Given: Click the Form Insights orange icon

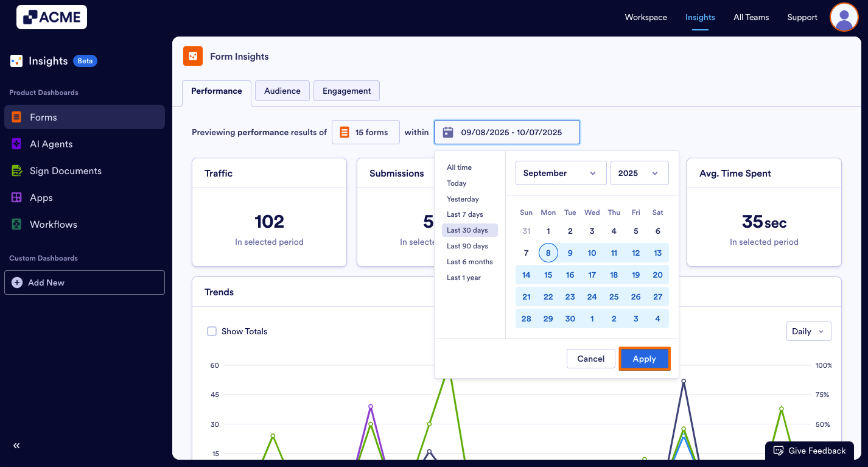Looking at the screenshot, I should click(x=192, y=56).
